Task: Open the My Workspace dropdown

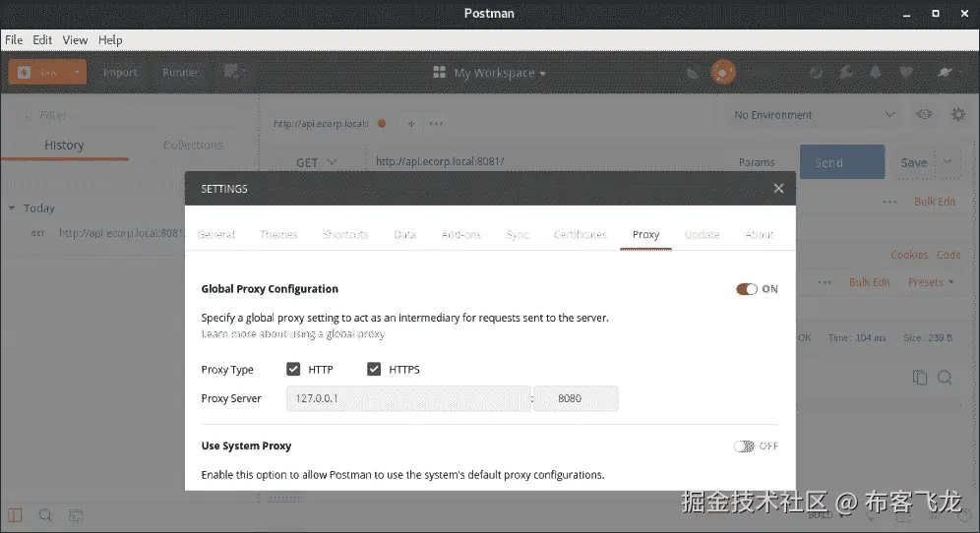Action: (x=489, y=73)
